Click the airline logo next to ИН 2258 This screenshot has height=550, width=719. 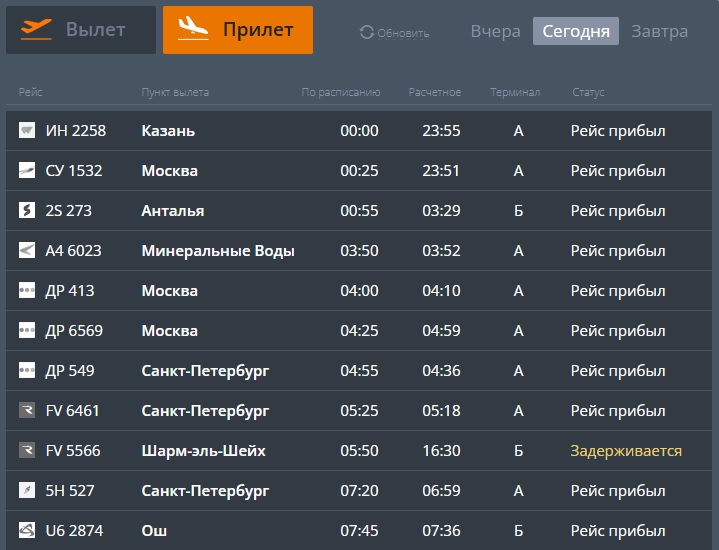point(27,131)
